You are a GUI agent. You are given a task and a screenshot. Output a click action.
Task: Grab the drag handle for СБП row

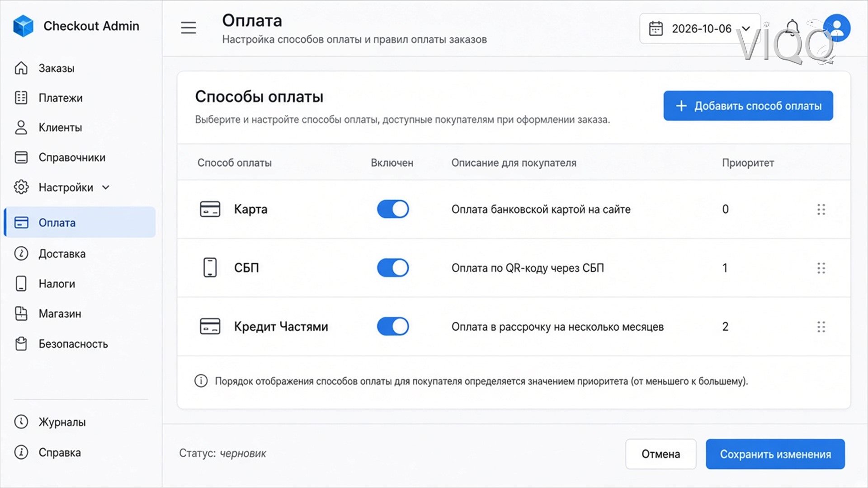point(821,268)
